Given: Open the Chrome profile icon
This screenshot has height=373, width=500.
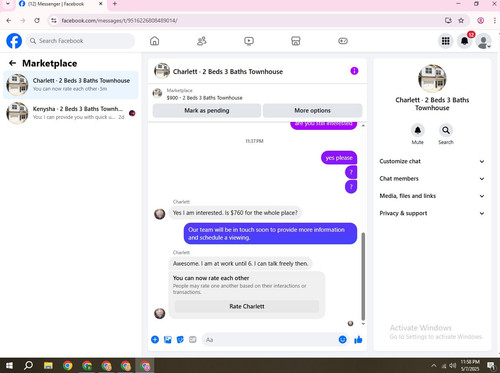Looking at the screenshot, I should pos(480,21).
